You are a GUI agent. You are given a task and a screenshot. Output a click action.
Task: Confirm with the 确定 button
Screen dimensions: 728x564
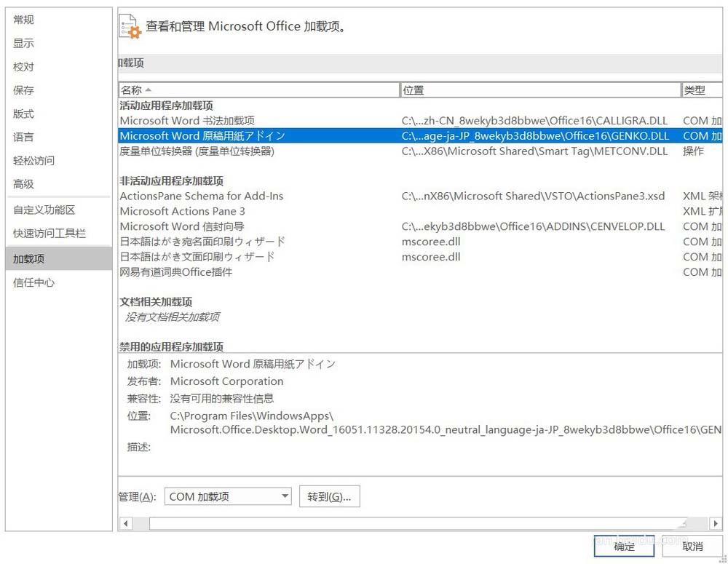click(624, 547)
